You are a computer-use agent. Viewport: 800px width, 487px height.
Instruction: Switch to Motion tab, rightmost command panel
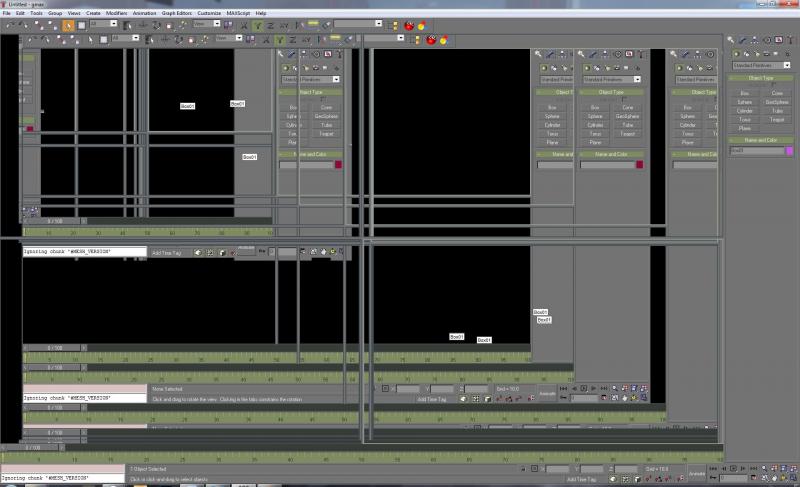coord(767,40)
